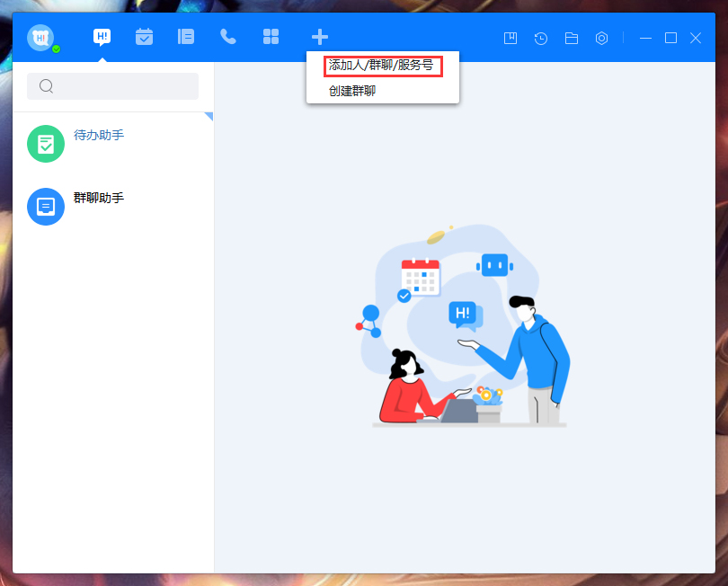Viewport: 728px width, 586px height.
Task: Open the file manager folder icon
Action: [x=571, y=38]
